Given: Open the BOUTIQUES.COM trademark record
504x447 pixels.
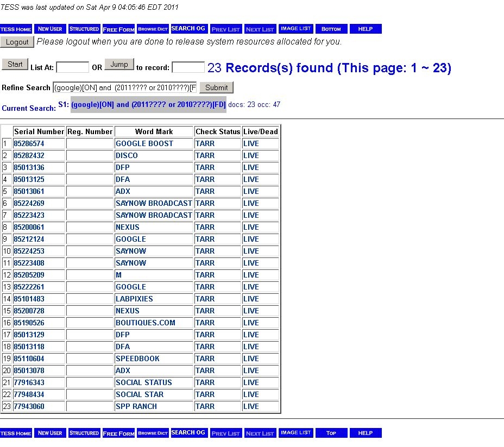Looking at the screenshot, I should [145, 323].
